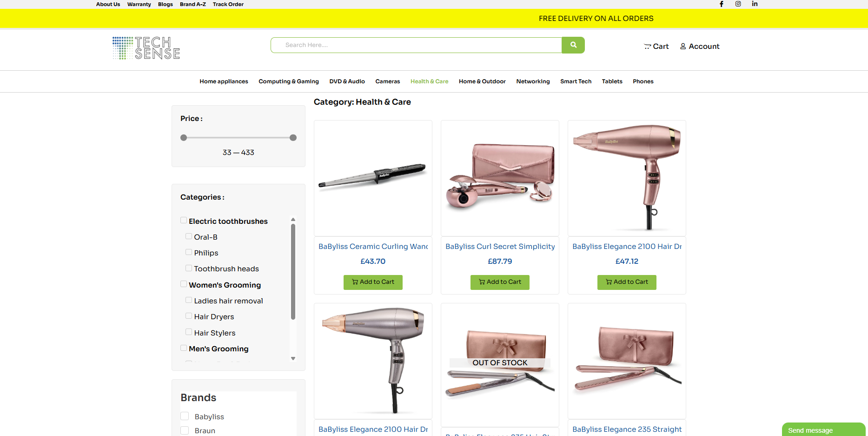868x436 pixels.
Task: Add BaByliss Ceramic Curling Wand to cart
Action: click(373, 282)
